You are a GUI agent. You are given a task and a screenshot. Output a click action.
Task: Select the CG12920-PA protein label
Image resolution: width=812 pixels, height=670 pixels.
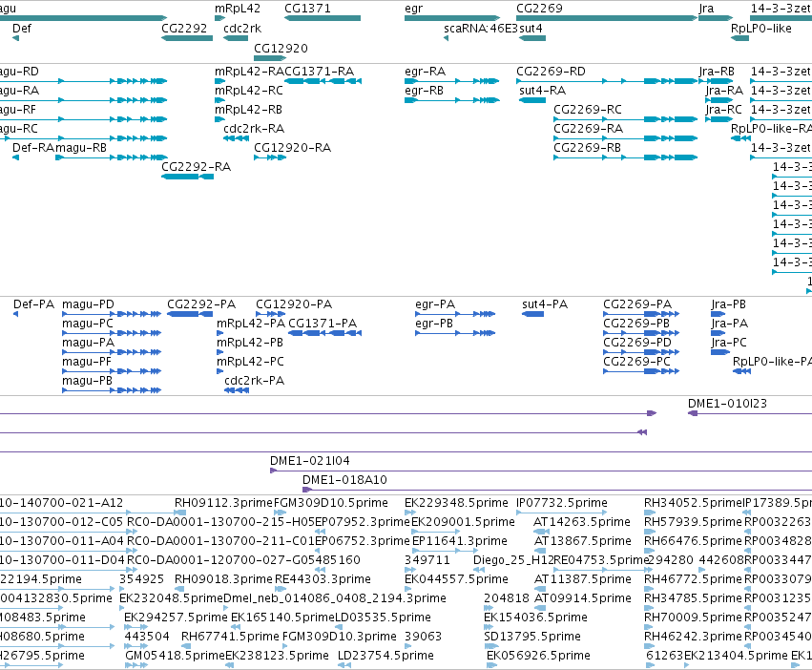point(294,304)
